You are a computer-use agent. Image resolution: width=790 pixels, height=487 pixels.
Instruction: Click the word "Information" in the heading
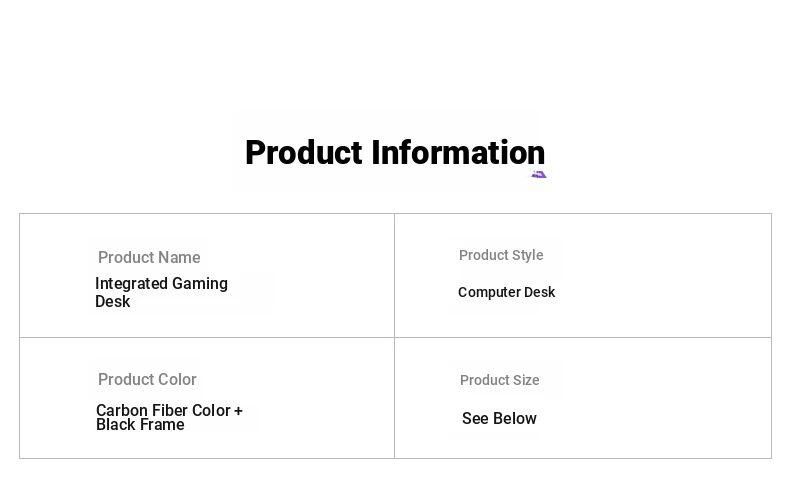[x=458, y=153]
